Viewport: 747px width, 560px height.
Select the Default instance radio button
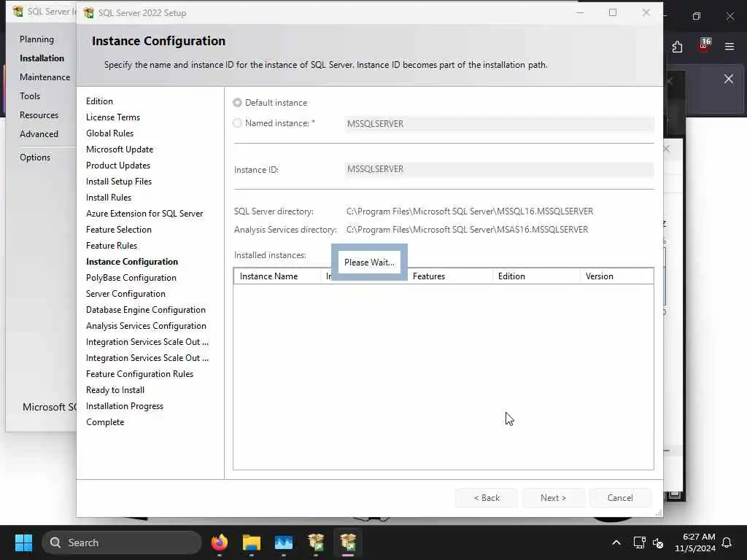[x=237, y=102]
